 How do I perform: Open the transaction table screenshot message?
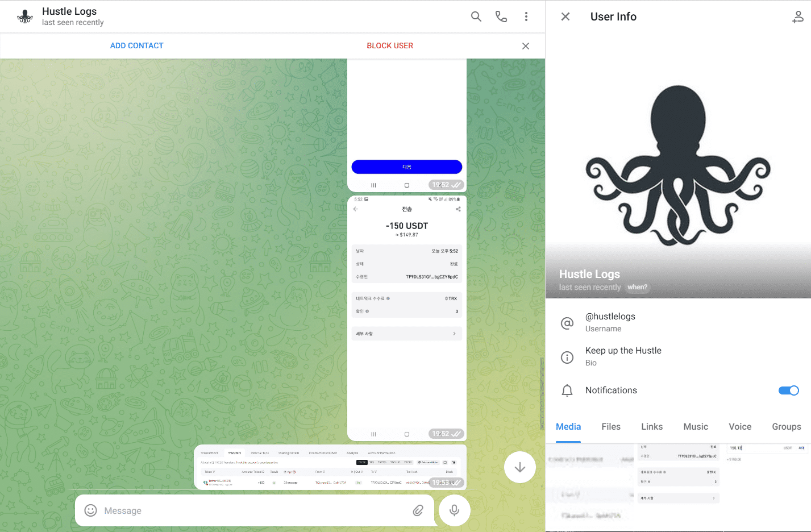[x=330, y=467]
